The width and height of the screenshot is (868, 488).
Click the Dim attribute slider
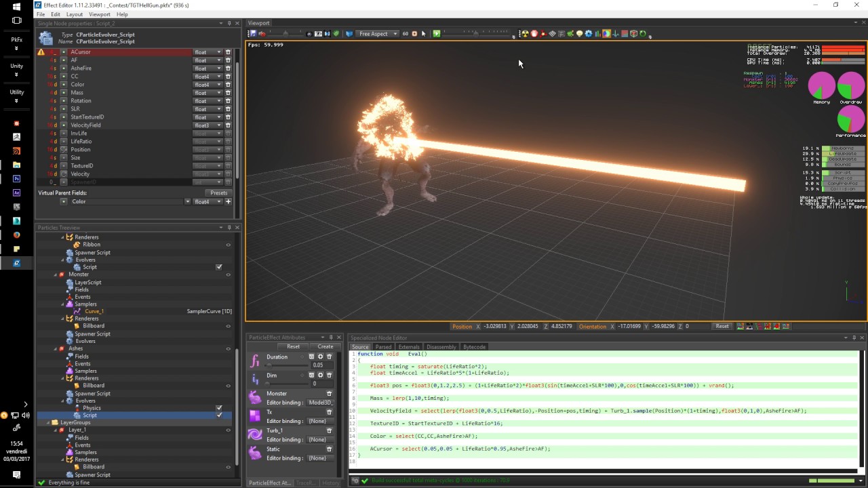pos(286,384)
